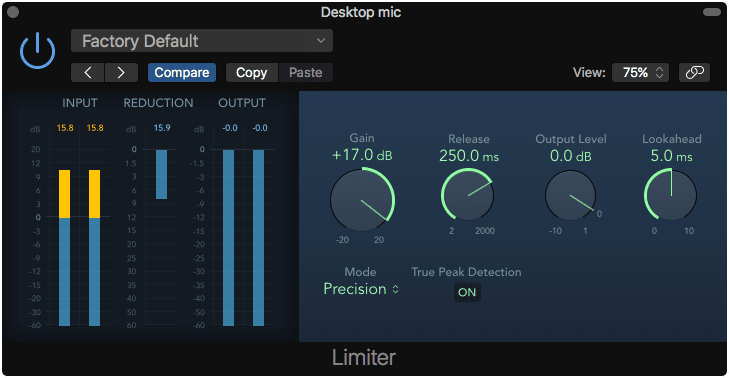Click the right output peak value -0.0
This screenshot has height=378, width=729.
click(x=260, y=128)
